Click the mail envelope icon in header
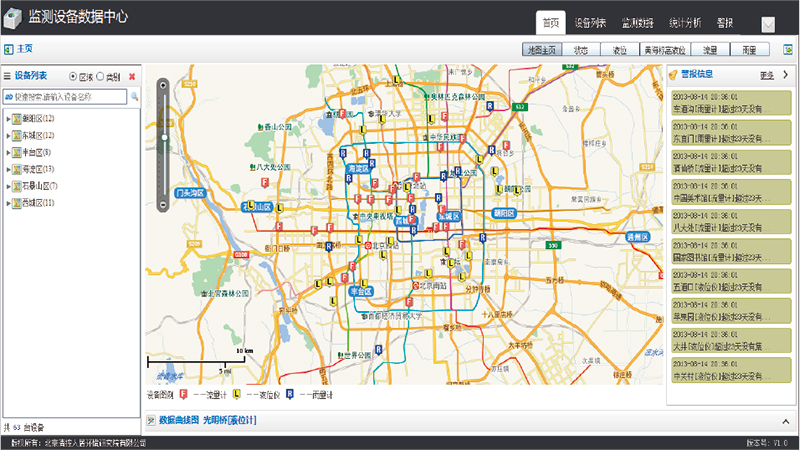Viewport: 800px width, 450px height. [x=769, y=24]
